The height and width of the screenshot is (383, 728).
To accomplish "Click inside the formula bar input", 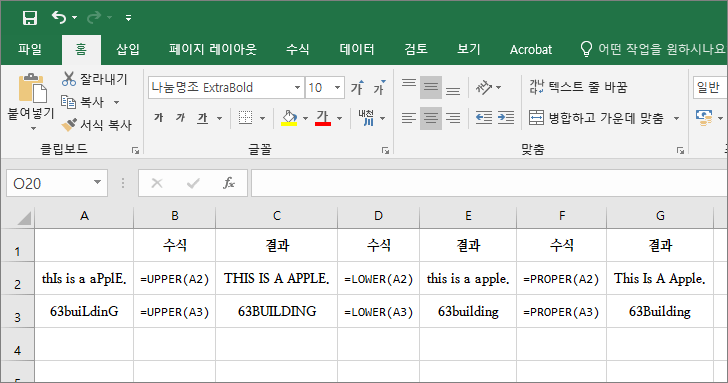I will (489, 183).
